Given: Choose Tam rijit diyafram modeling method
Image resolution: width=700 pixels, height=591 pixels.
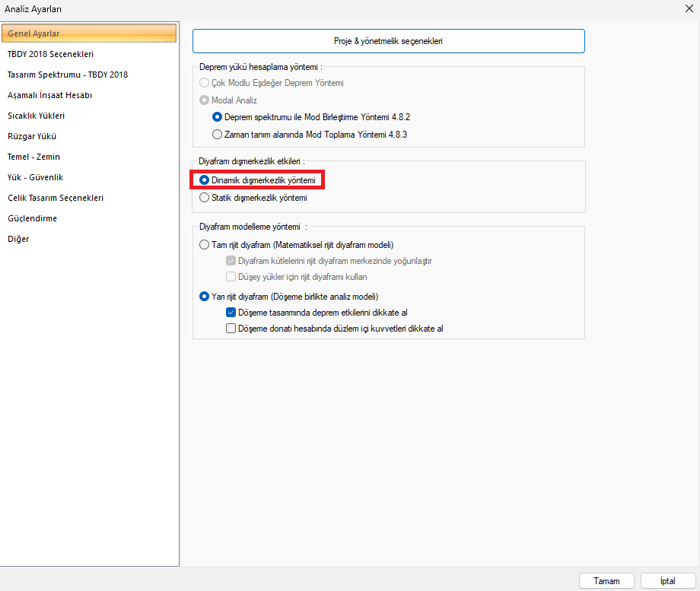Looking at the screenshot, I should coord(204,245).
